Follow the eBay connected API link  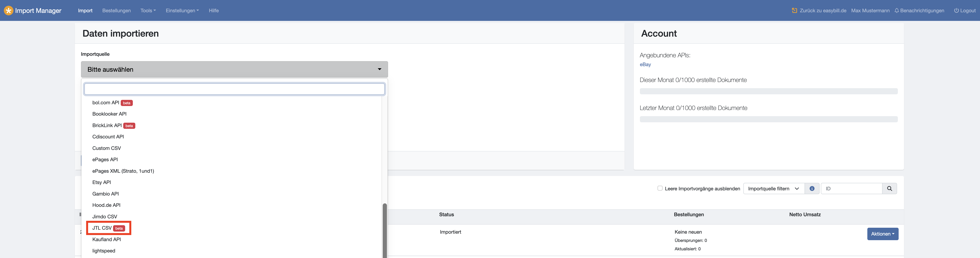645,65
